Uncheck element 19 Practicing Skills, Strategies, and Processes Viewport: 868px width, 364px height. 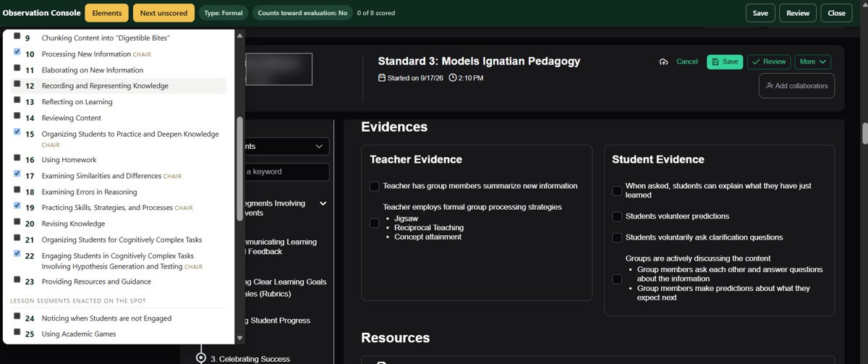[x=17, y=206]
